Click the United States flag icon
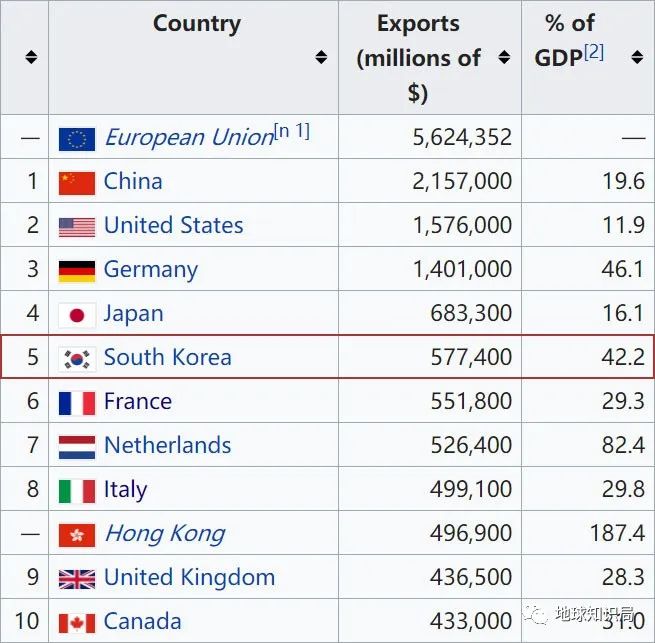The height and width of the screenshot is (643, 655). pyautogui.click(x=77, y=227)
